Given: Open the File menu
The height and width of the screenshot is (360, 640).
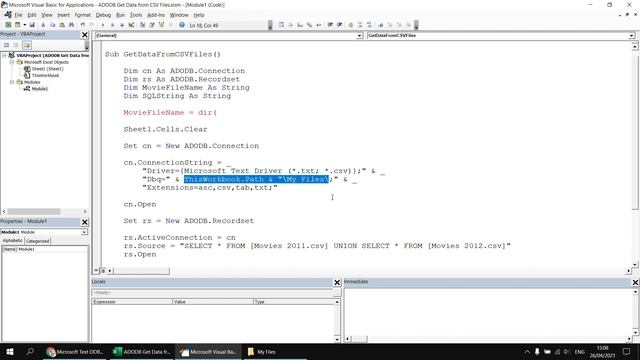Looking at the screenshot, I should [18, 15].
